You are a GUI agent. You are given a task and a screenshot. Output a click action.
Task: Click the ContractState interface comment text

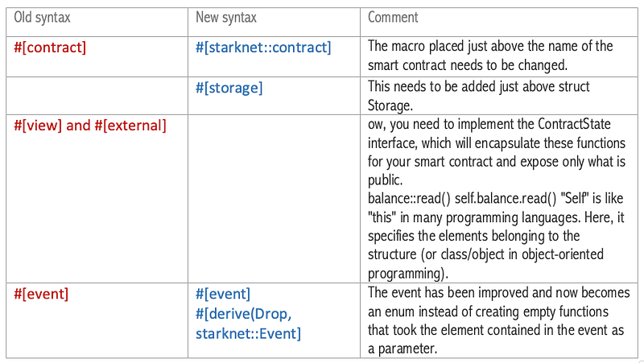[497, 152]
